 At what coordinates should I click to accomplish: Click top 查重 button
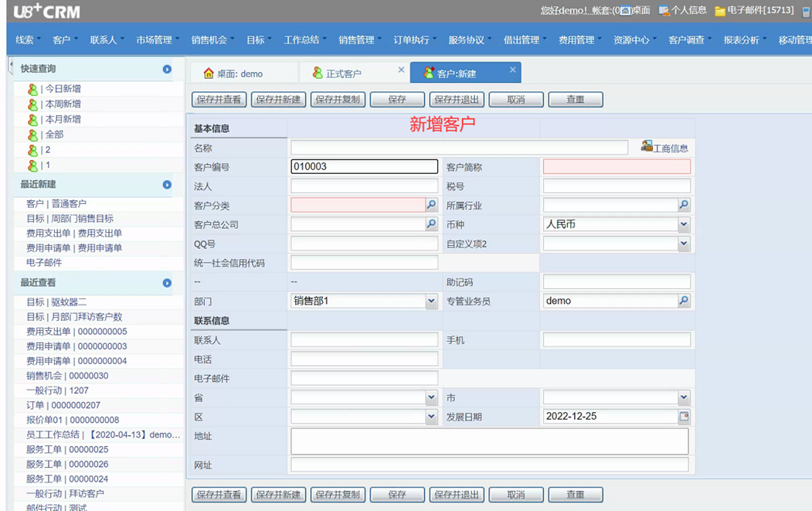tap(576, 100)
